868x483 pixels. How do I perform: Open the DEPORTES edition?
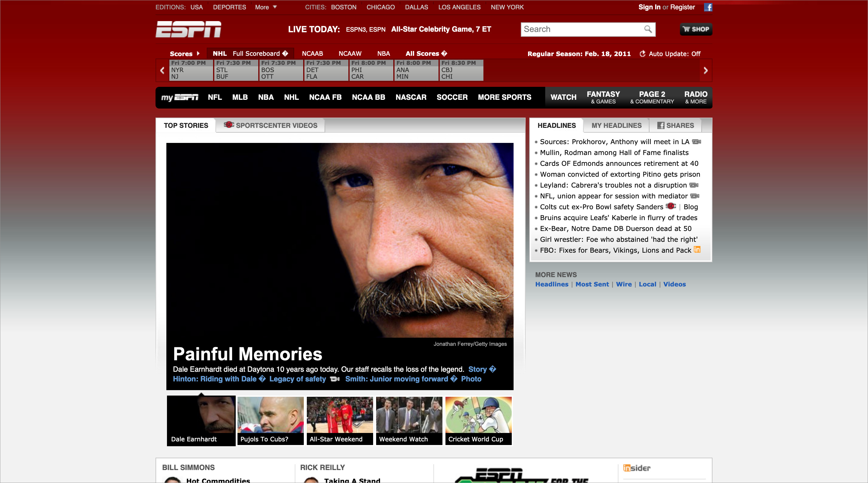click(x=229, y=7)
